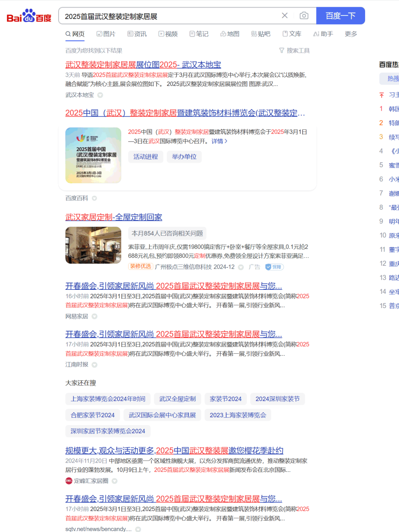Click the 活动进程 button
This screenshot has width=399, height=532.
(x=146, y=157)
